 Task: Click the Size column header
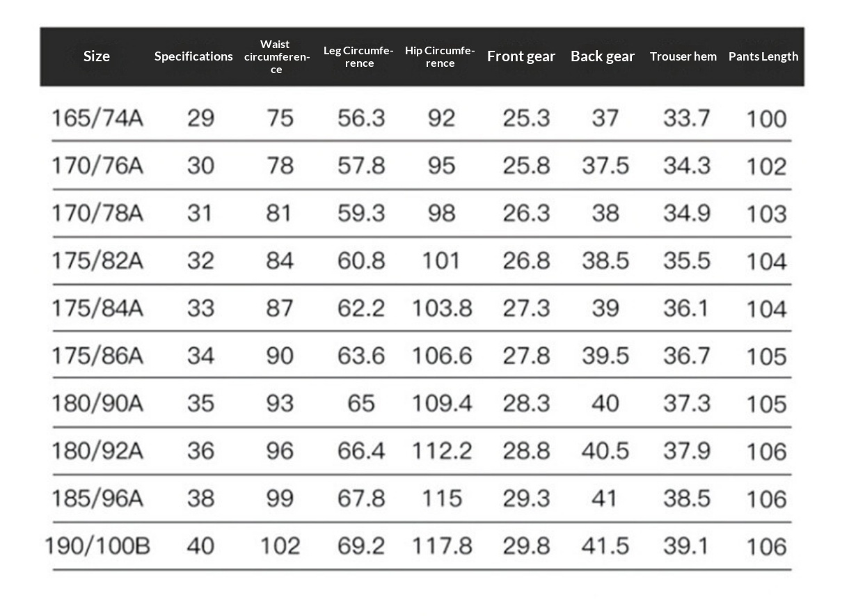(97, 56)
